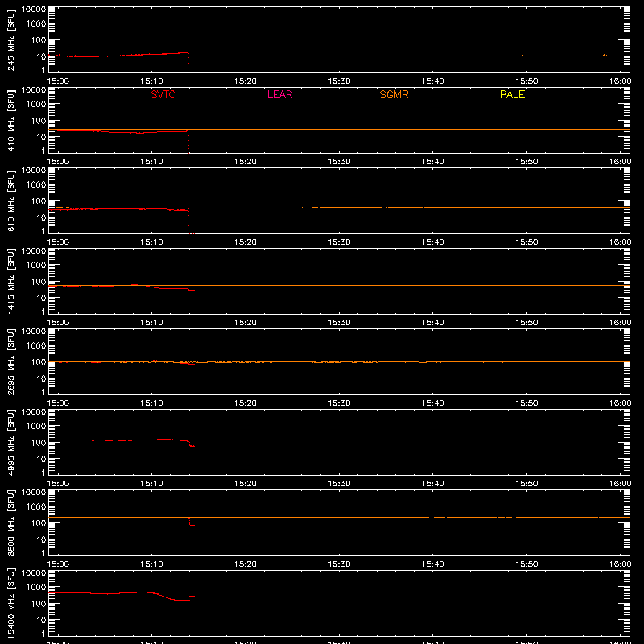The height and width of the screenshot is (644, 644).
Task: Select the 245 MHz [SFU] axis title
Action: click(11, 39)
